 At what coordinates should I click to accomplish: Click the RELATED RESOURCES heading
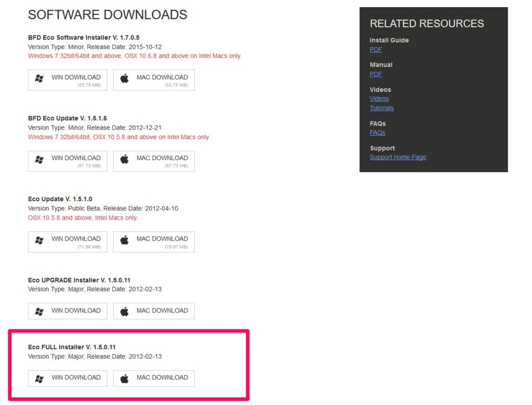(x=427, y=23)
